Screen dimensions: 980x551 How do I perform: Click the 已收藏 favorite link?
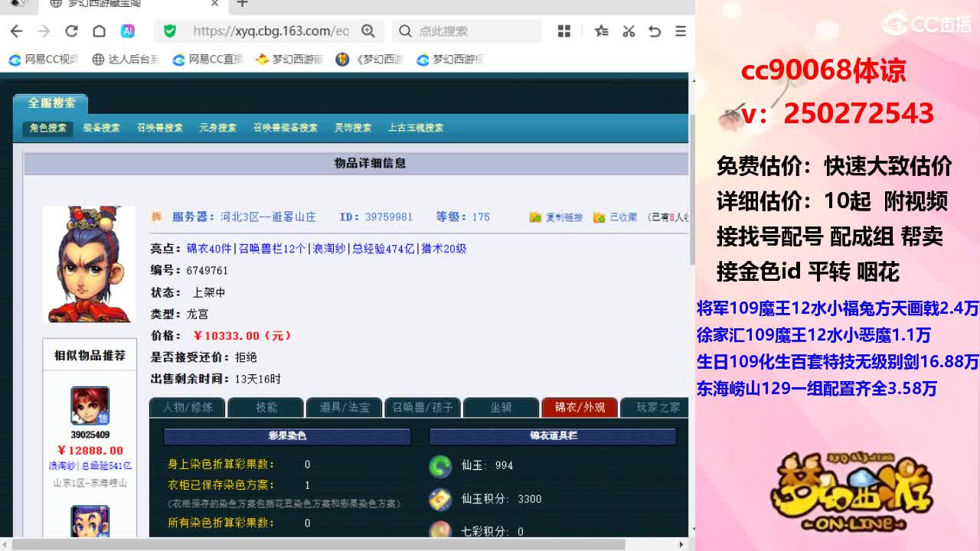point(622,217)
